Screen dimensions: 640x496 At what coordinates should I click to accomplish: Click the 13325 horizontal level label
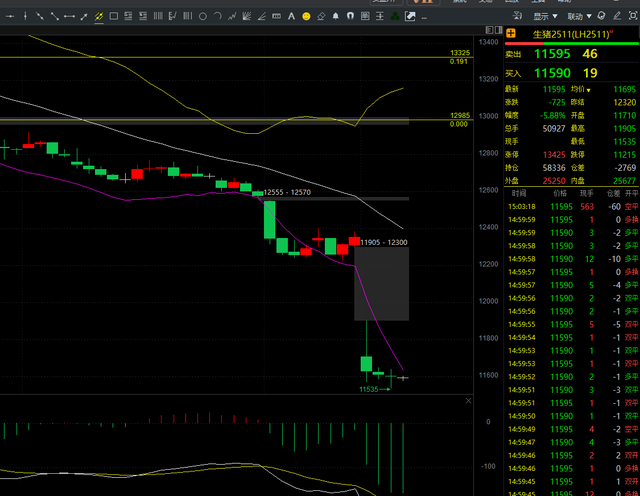pos(460,53)
